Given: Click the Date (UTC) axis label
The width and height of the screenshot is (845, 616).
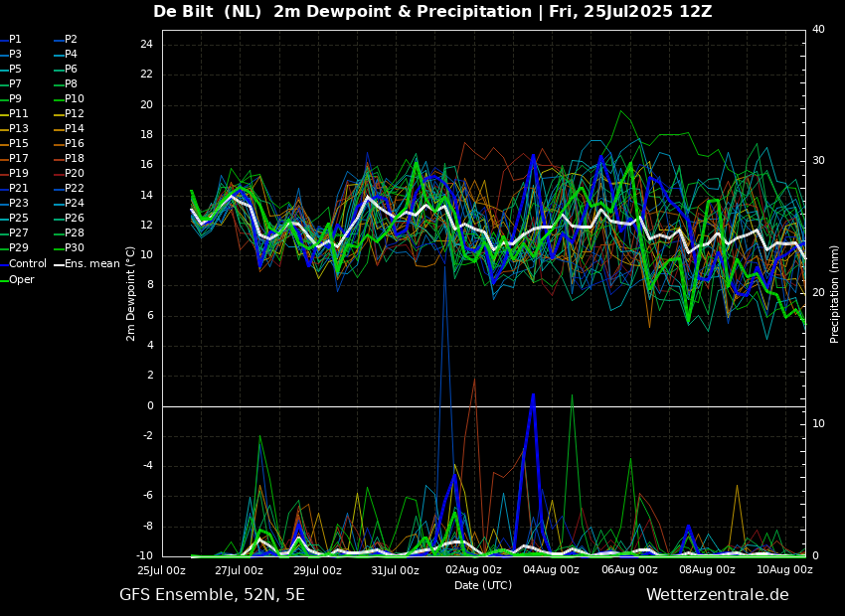Looking at the screenshot, I should [x=483, y=585].
